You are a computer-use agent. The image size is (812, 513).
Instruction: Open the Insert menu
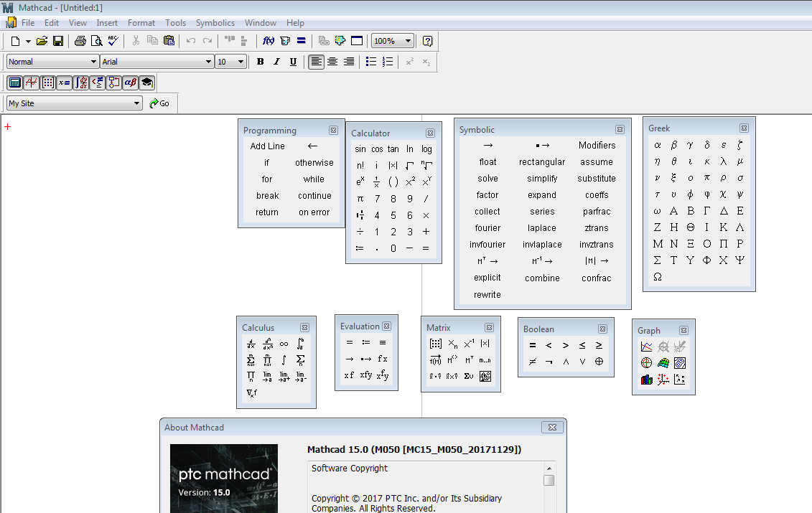106,22
